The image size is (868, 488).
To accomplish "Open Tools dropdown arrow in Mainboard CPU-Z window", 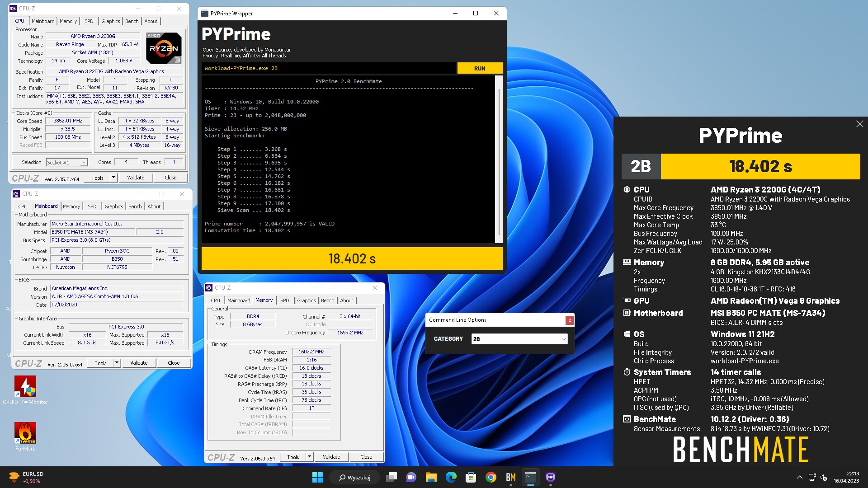I will pyautogui.click(x=117, y=363).
